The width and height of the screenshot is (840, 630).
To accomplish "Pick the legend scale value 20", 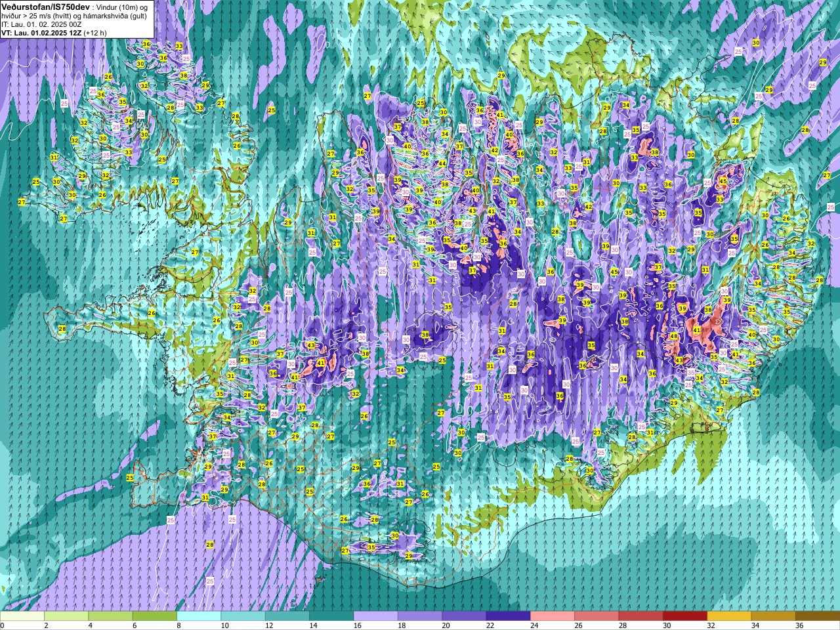I will 445,625.
